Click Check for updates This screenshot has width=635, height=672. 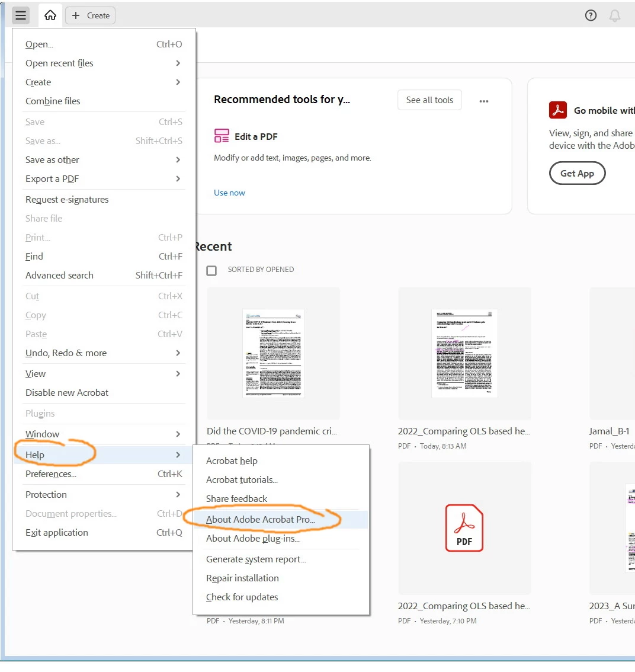[x=281, y=597]
